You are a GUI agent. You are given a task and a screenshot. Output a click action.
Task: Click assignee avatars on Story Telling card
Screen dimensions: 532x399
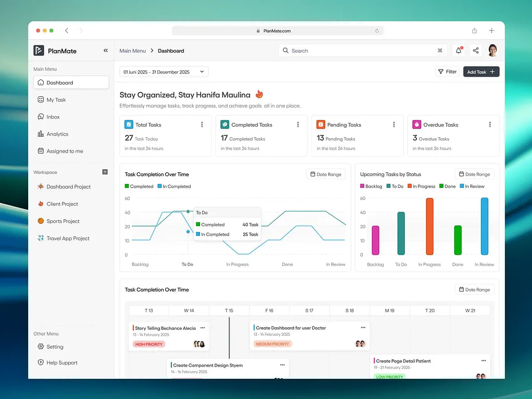tap(199, 344)
